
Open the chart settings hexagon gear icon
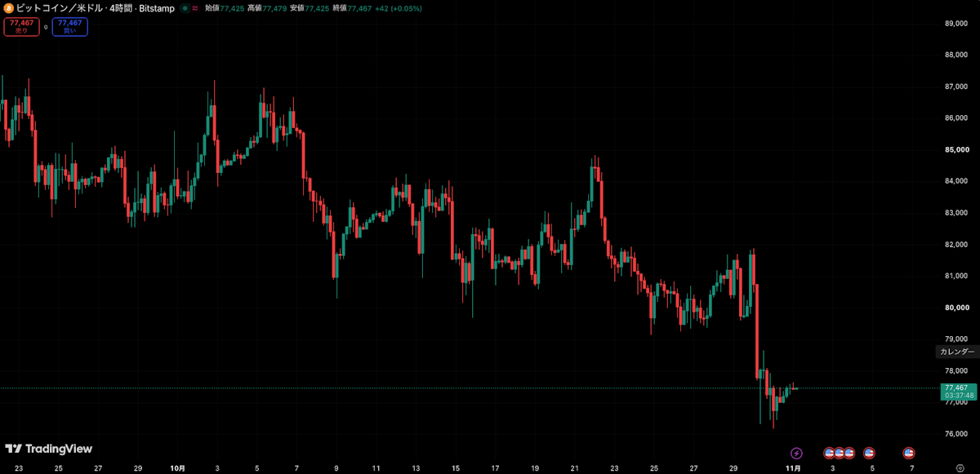[960, 468]
